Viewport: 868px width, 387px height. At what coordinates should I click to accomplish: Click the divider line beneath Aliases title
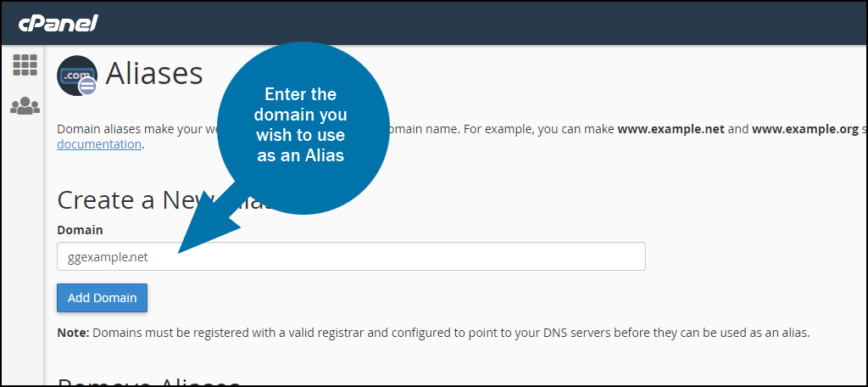coord(462,104)
